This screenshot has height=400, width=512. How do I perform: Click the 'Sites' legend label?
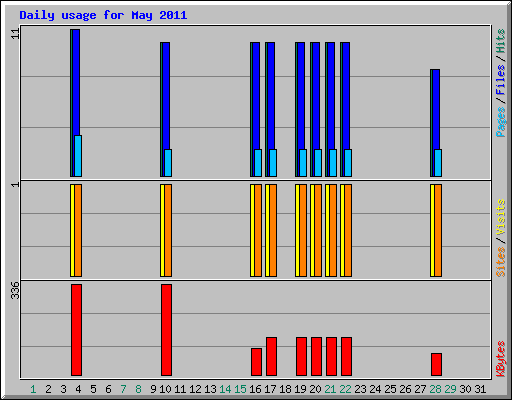pos(501,261)
